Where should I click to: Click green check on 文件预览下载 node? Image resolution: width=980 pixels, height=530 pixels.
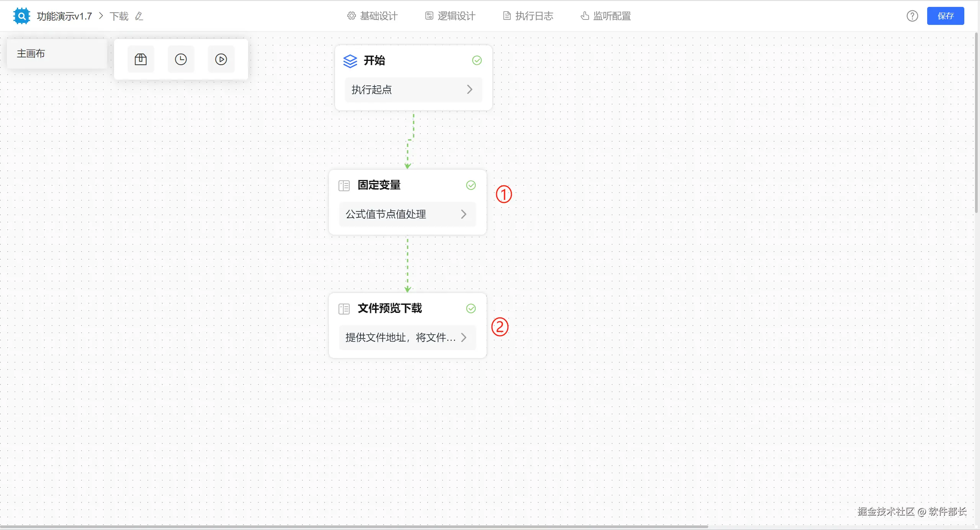(471, 309)
